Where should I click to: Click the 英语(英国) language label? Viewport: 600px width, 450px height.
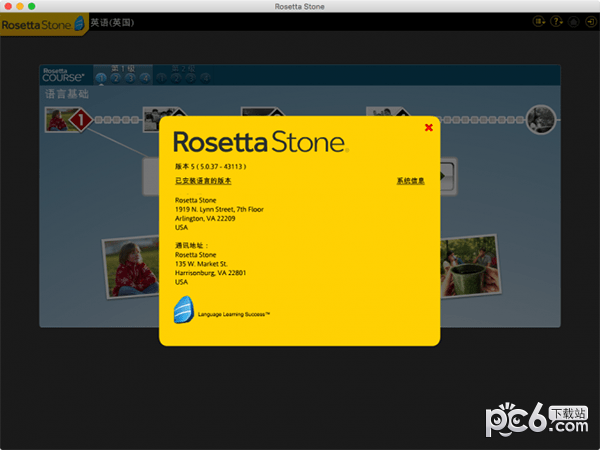point(112,23)
